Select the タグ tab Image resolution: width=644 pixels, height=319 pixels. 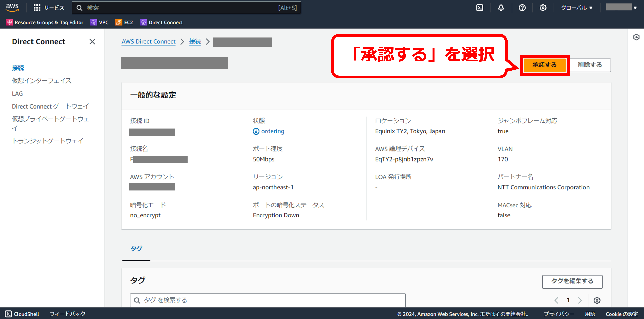[136, 248]
